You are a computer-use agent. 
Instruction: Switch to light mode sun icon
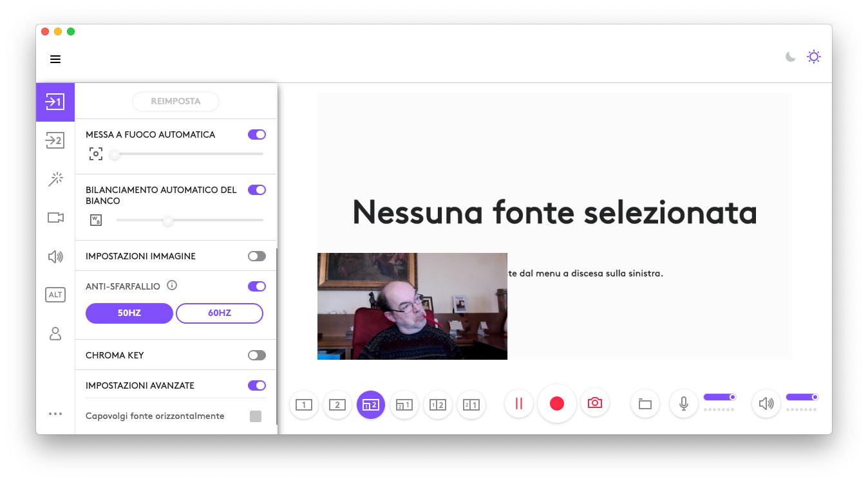point(814,57)
